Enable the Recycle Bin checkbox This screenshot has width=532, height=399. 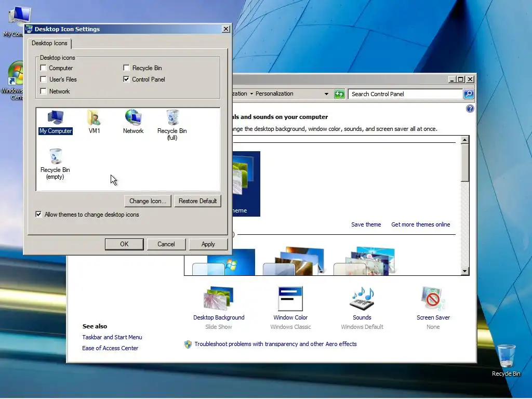pyautogui.click(x=126, y=68)
